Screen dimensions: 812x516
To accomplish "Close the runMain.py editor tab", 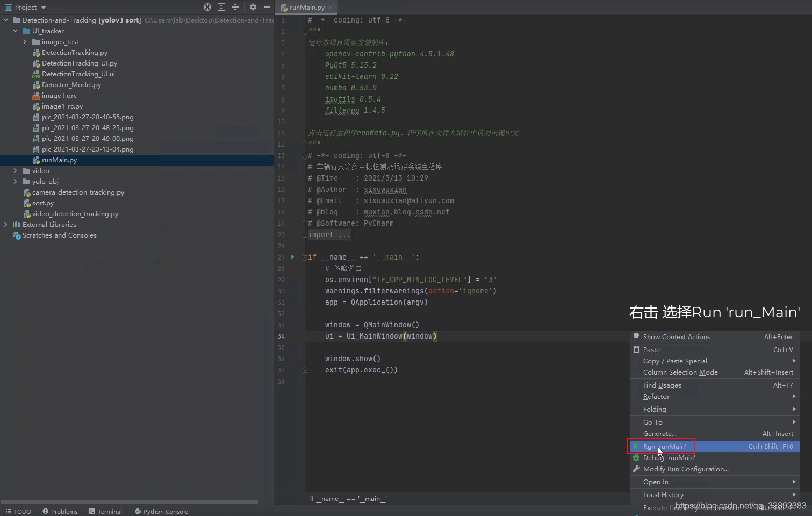I will tap(330, 7).
